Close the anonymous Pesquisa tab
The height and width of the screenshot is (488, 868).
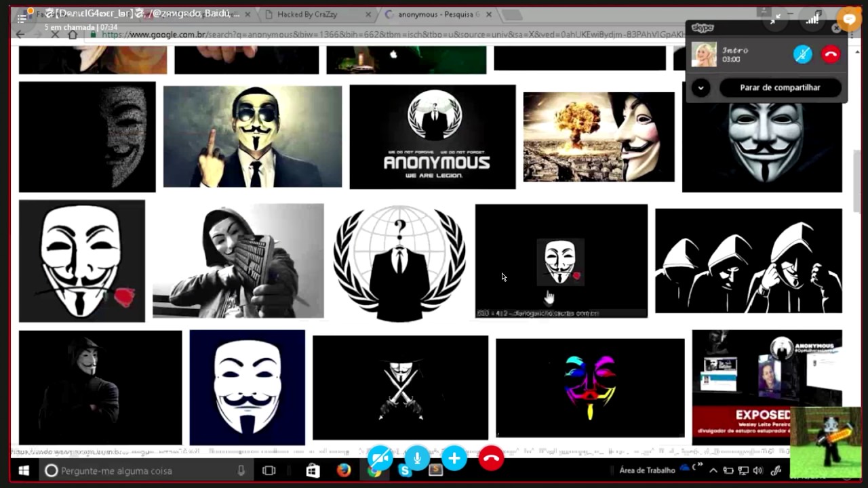coord(488,14)
